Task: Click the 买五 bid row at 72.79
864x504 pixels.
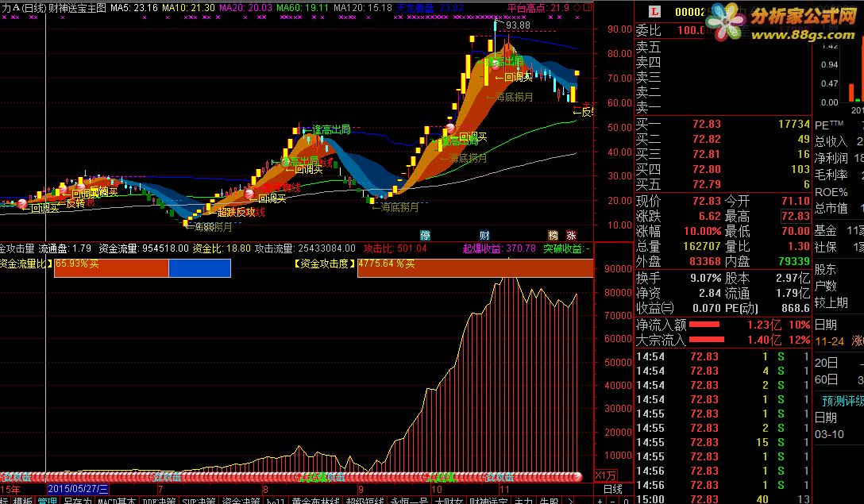Action: pyautogui.click(x=723, y=184)
